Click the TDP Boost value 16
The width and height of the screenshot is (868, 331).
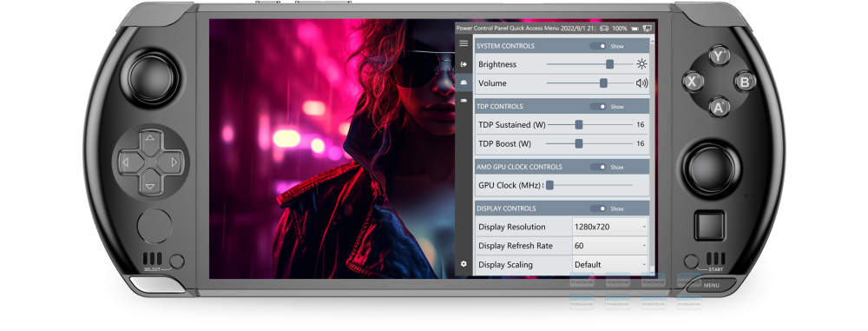pos(640,143)
